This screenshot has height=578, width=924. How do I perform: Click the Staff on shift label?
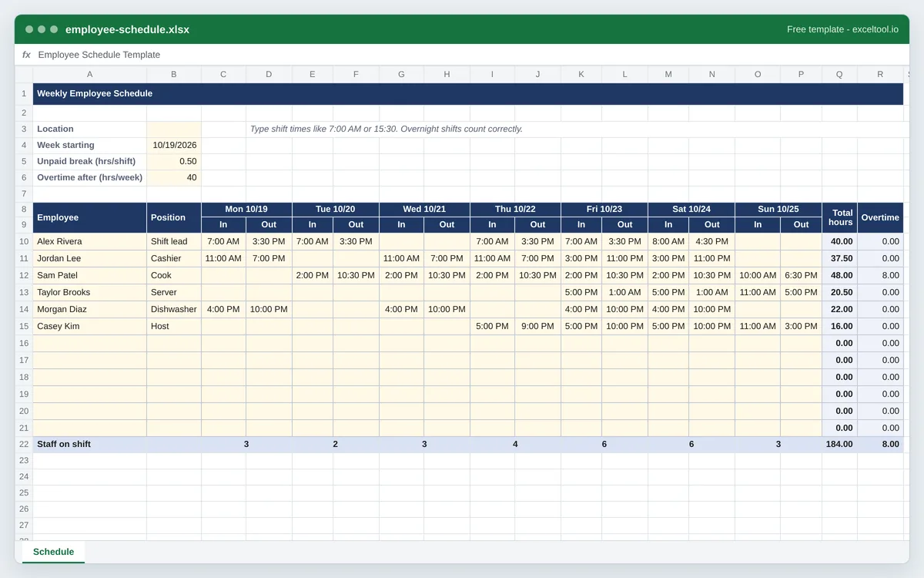pyautogui.click(x=64, y=444)
